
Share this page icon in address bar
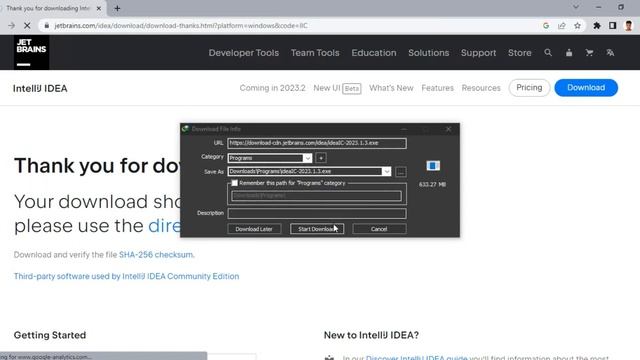point(562,26)
